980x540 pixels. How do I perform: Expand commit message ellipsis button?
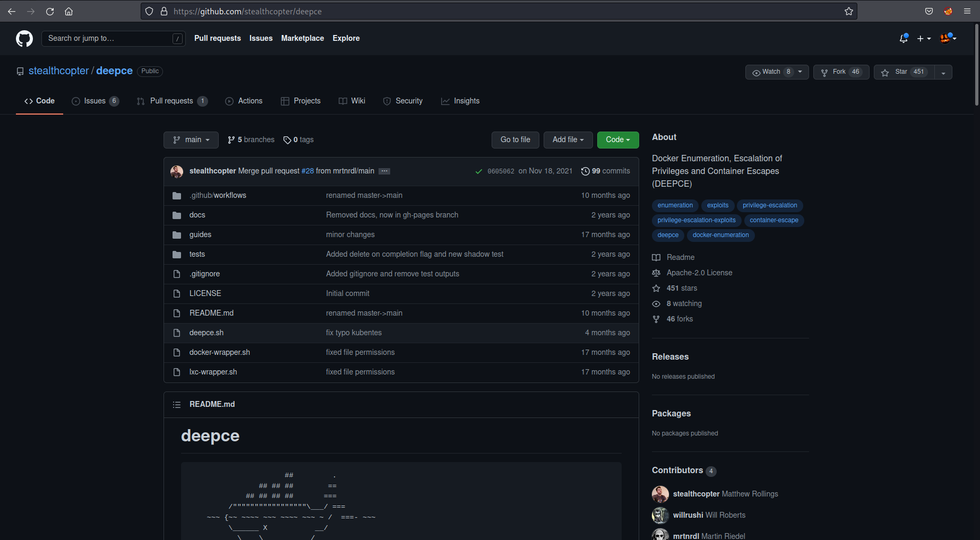click(x=384, y=171)
